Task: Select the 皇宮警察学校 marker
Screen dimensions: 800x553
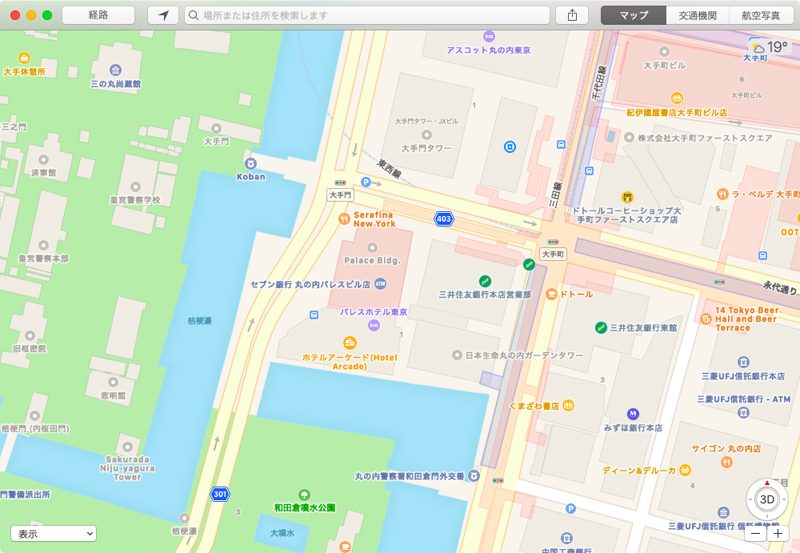Action: tap(135, 187)
